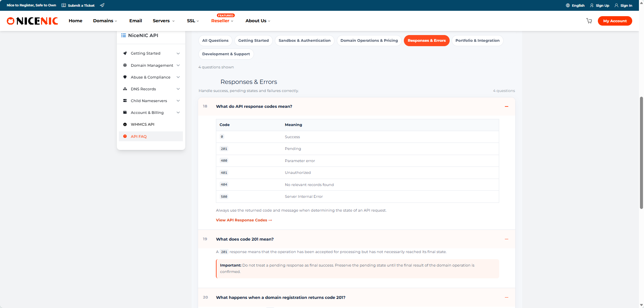
Task: Expand Child Nameservers sidebar chevron
Action: click(178, 101)
